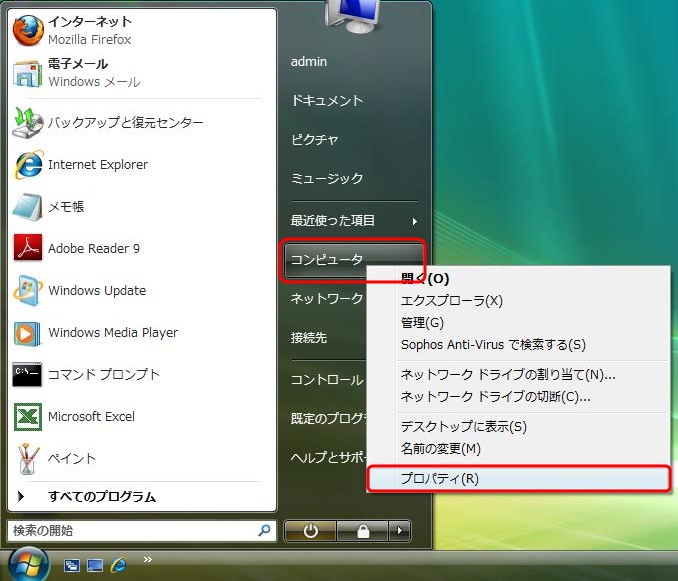The width and height of the screenshot is (678, 581).
Task: Open 既定のプログラム link
Action: (329, 418)
